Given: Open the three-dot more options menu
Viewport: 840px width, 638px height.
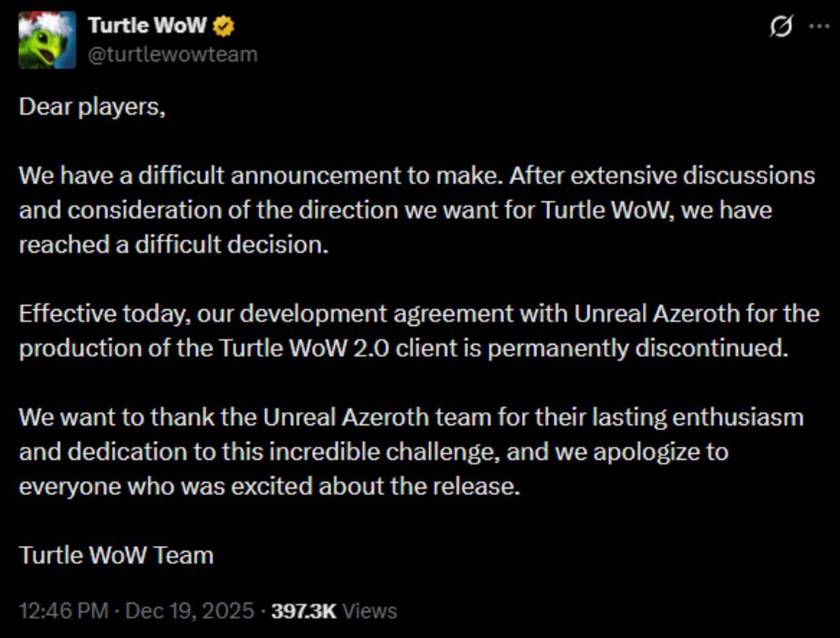Looking at the screenshot, I should [818, 26].
